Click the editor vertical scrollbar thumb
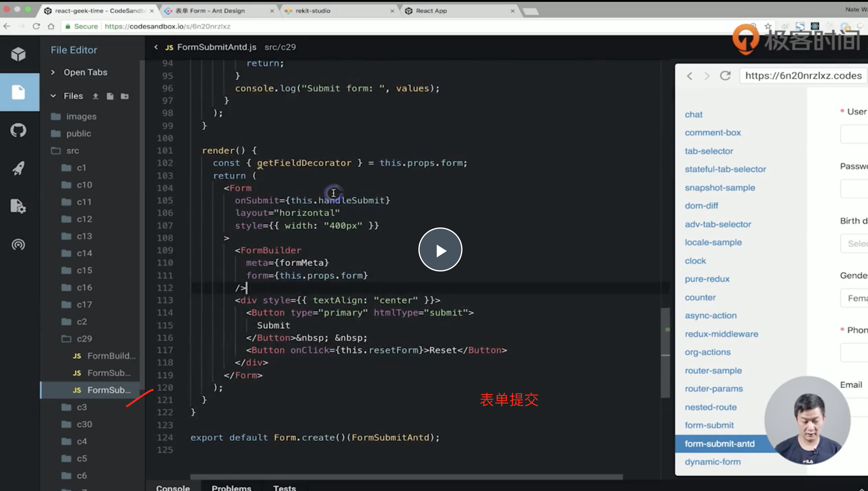The image size is (868, 491). pos(665,353)
